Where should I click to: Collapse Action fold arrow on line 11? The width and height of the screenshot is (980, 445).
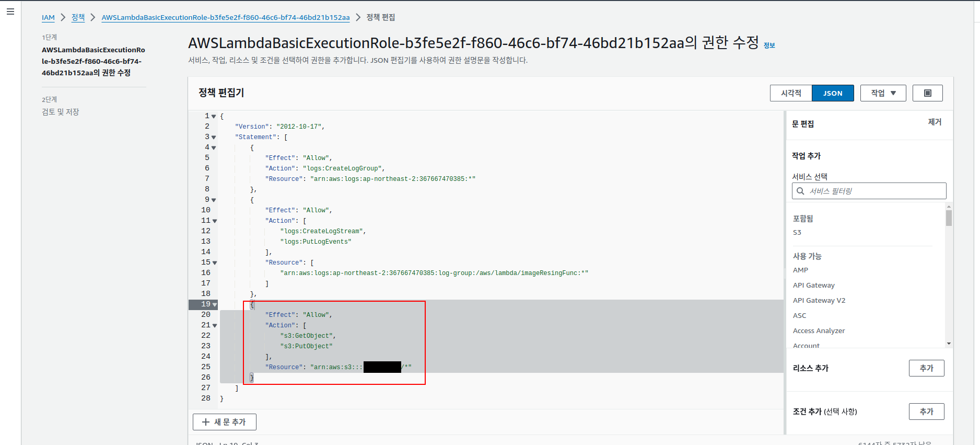(x=215, y=221)
